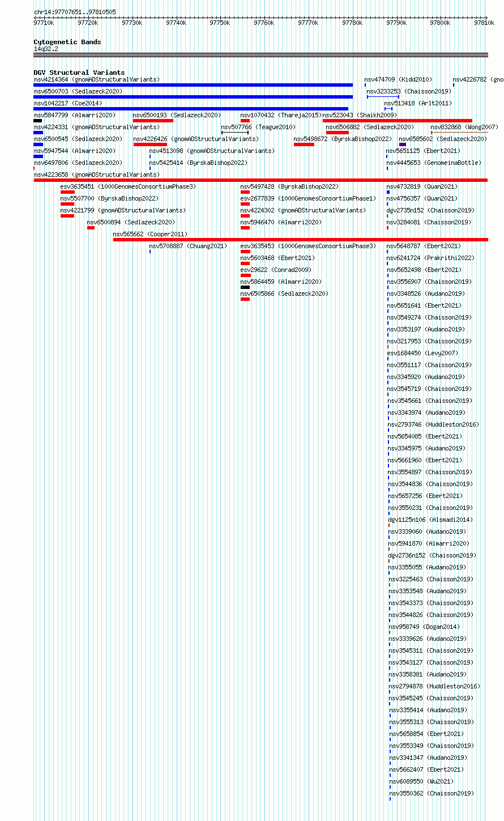Open nsv3284081 (Chaisson2019) variant

429,223
